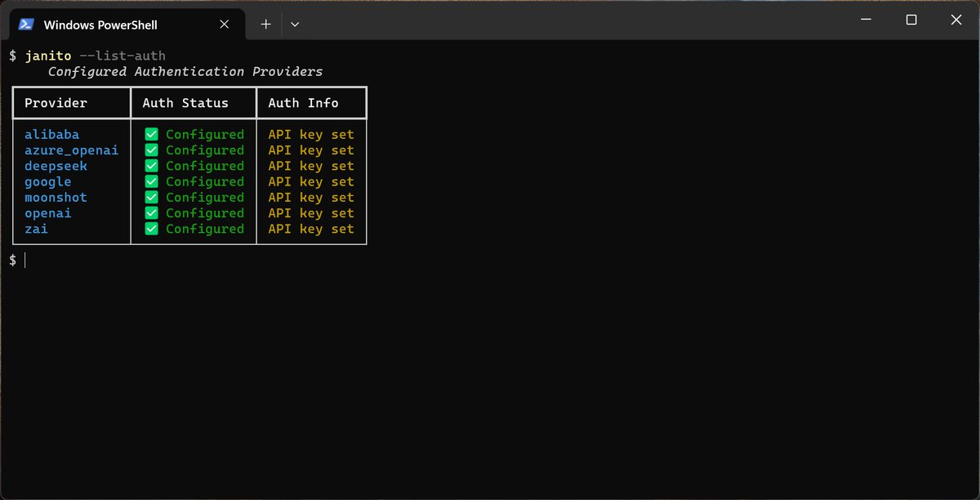Click the green check beside zai
This screenshot has width=980, height=500.
click(151, 229)
